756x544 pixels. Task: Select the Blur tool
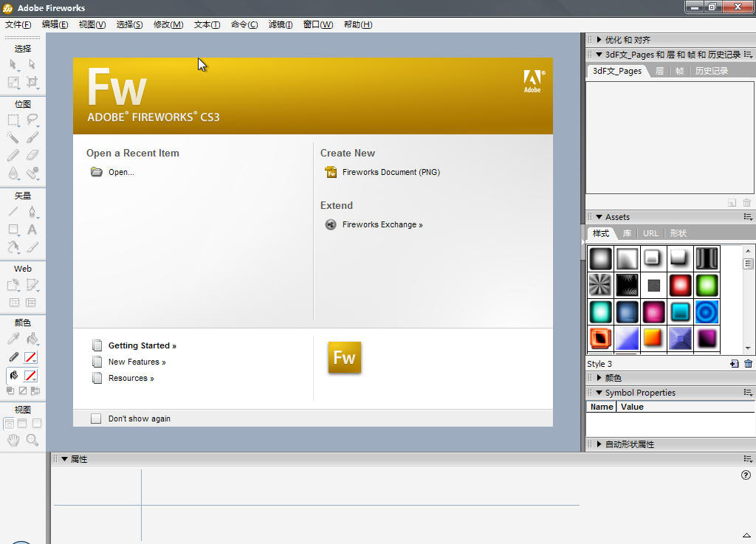(13, 173)
